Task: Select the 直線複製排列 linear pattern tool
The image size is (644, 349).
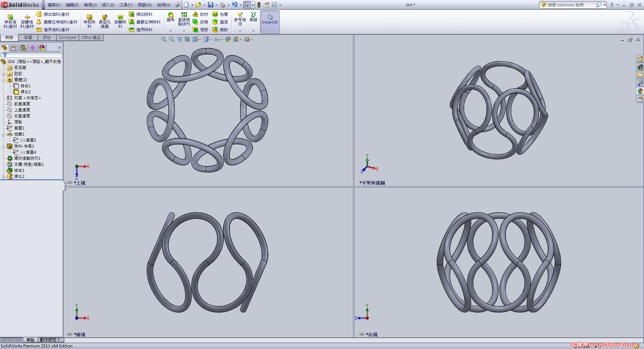Action: pyautogui.click(x=184, y=19)
